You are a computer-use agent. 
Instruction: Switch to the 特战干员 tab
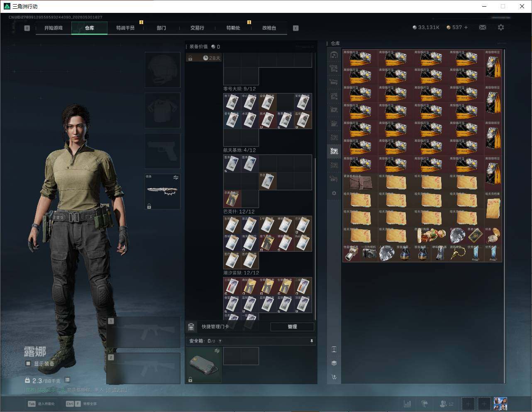(125, 28)
